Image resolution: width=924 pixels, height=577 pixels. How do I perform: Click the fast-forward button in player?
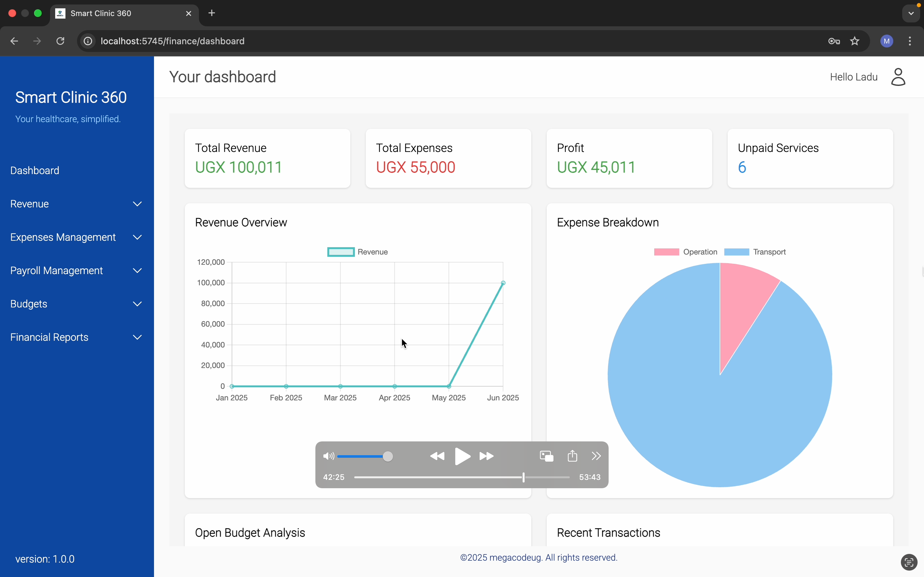pyautogui.click(x=486, y=456)
